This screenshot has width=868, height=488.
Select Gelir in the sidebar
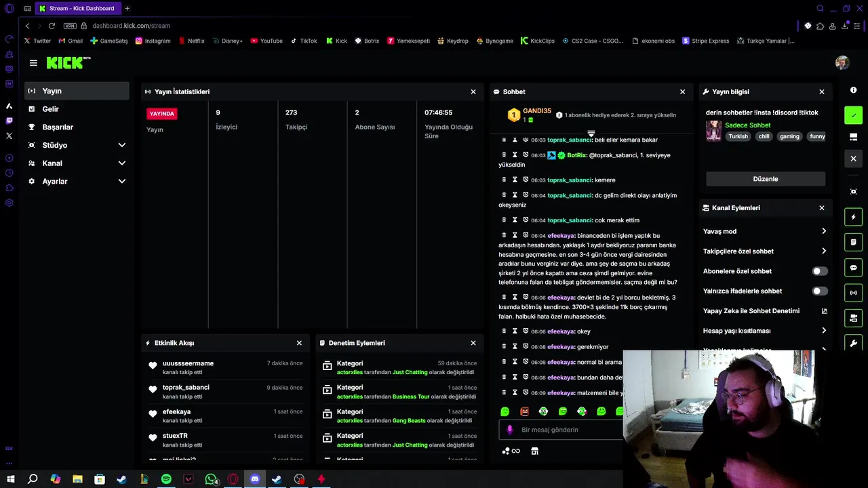[x=77, y=109]
